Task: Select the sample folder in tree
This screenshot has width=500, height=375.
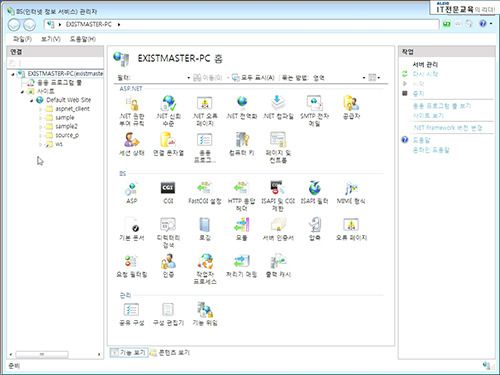Action: [x=65, y=118]
